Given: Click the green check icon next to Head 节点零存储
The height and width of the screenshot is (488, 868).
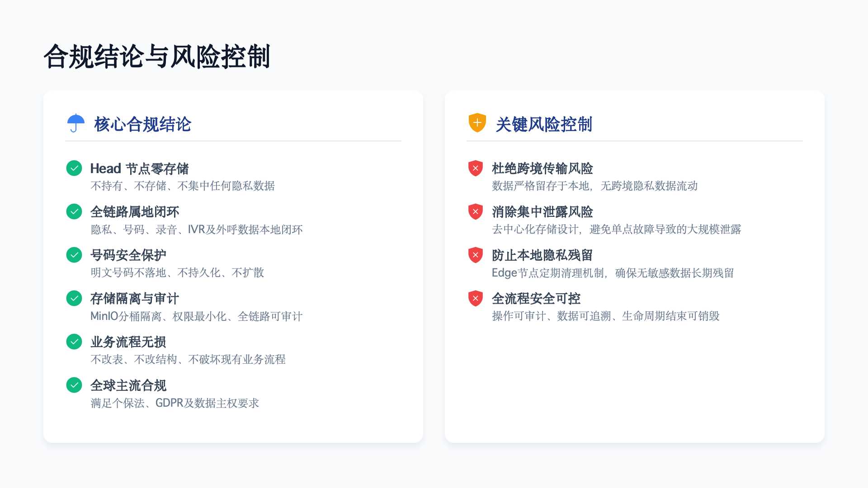Looking at the screenshot, I should pyautogui.click(x=74, y=168).
